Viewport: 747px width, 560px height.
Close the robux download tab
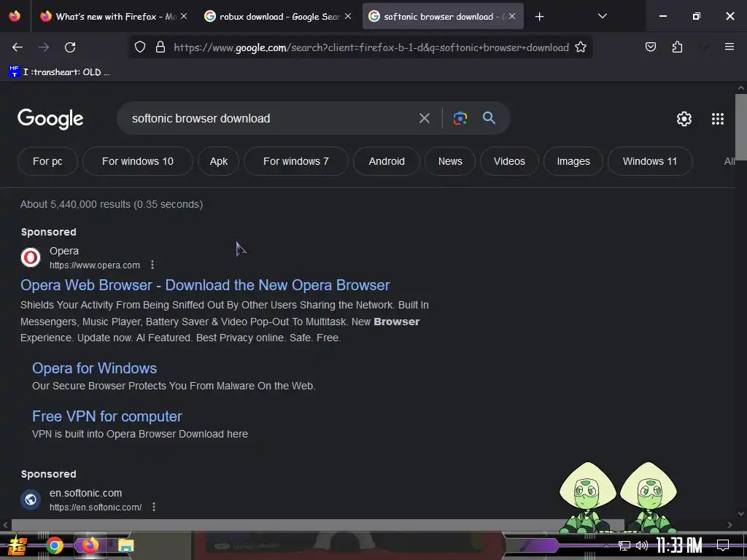point(348,16)
